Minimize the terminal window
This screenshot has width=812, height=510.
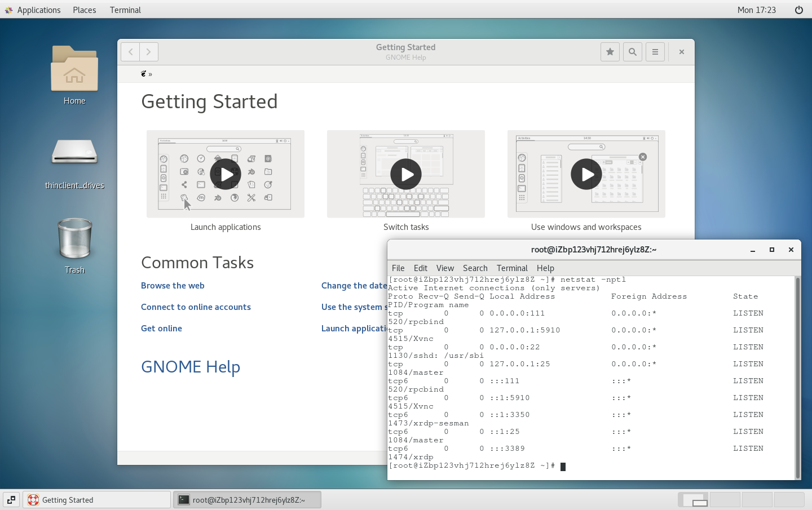[753, 250]
